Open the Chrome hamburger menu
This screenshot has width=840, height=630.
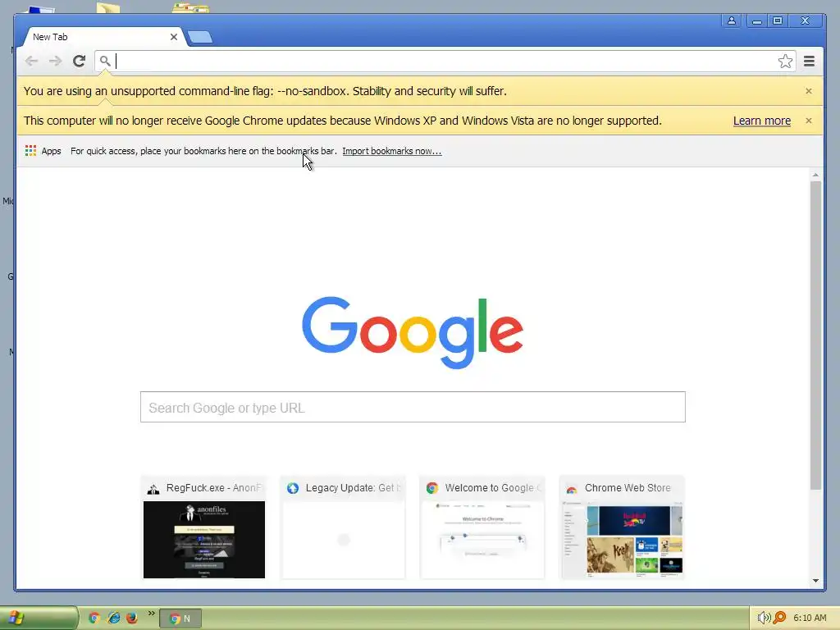[809, 61]
